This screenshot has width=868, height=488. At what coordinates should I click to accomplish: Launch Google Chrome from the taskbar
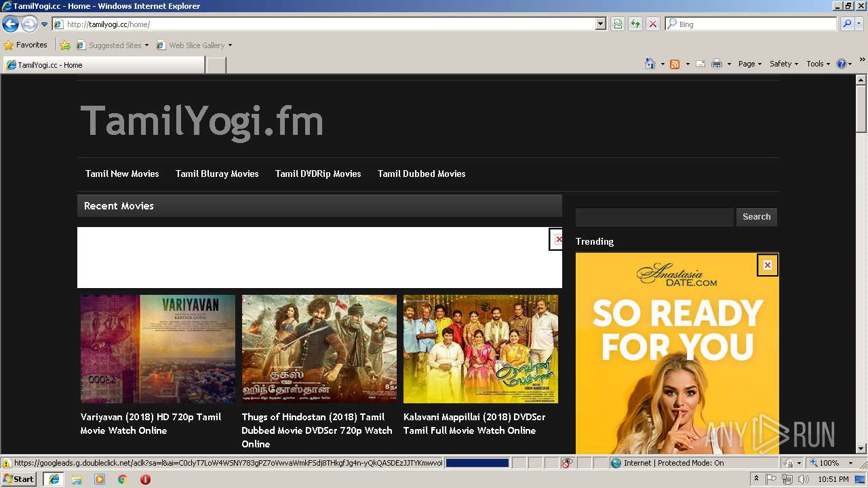122,479
